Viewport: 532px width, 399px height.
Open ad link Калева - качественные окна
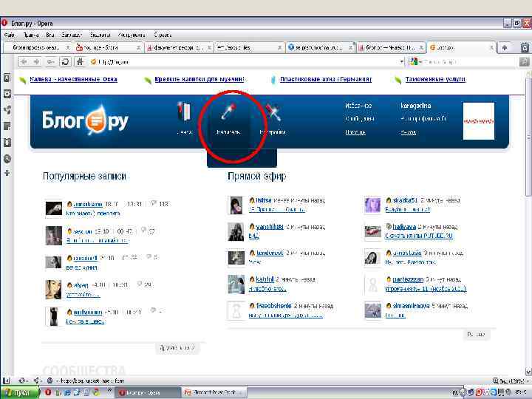point(74,79)
